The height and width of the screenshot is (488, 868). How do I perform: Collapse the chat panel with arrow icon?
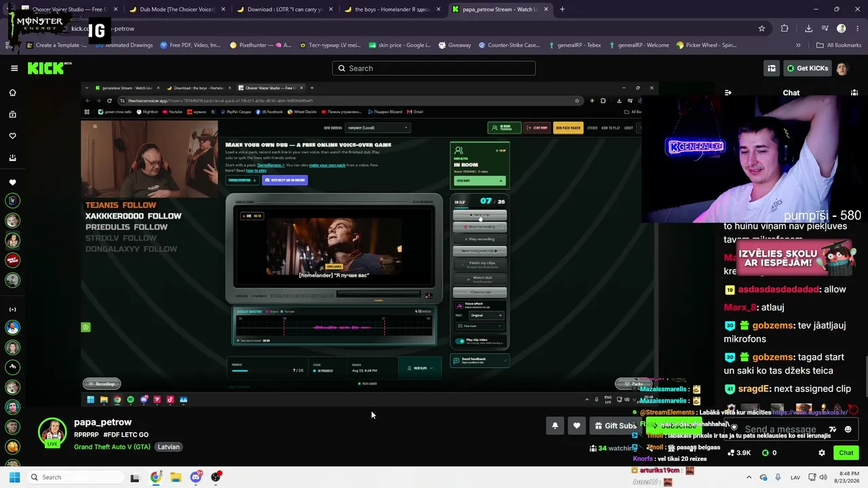pyautogui.click(x=728, y=93)
